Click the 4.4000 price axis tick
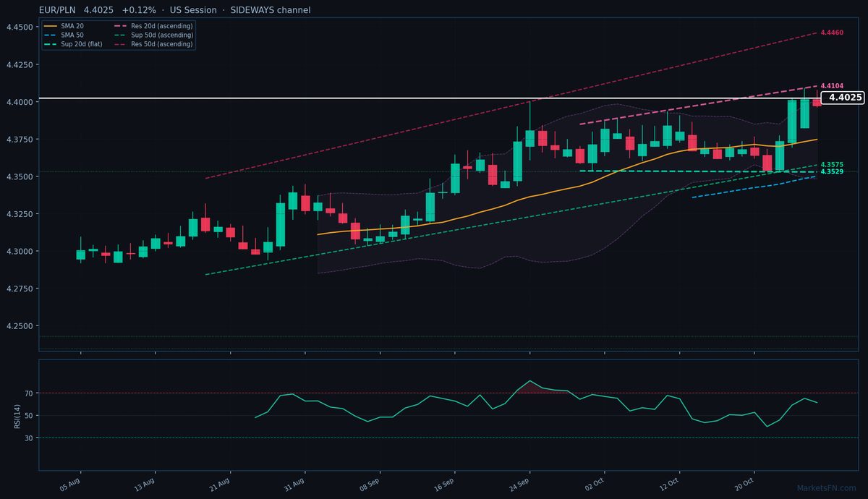This screenshot has width=868, height=499. click(19, 102)
